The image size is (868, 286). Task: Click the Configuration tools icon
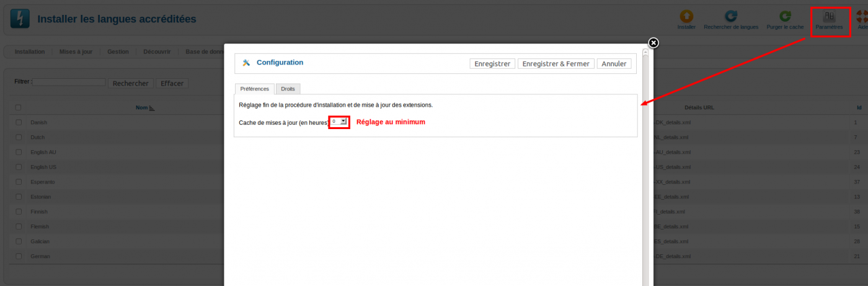click(x=246, y=63)
